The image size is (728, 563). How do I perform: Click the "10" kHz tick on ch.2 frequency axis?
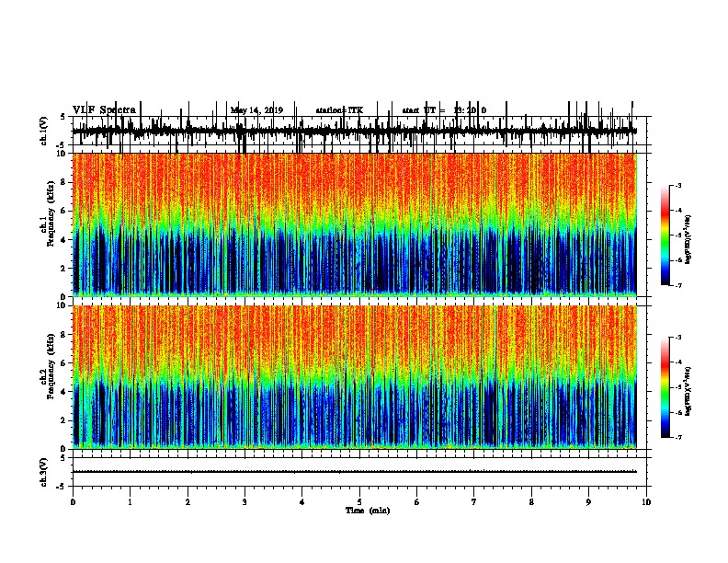click(62, 305)
